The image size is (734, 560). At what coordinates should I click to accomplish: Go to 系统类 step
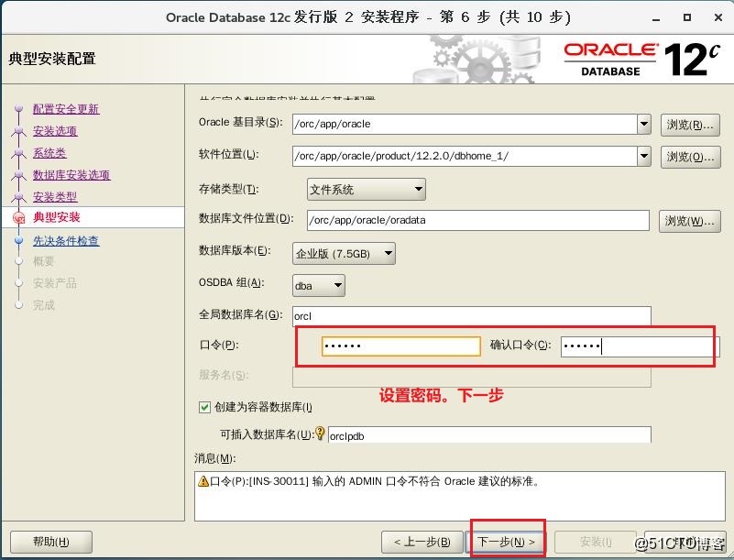[49, 153]
